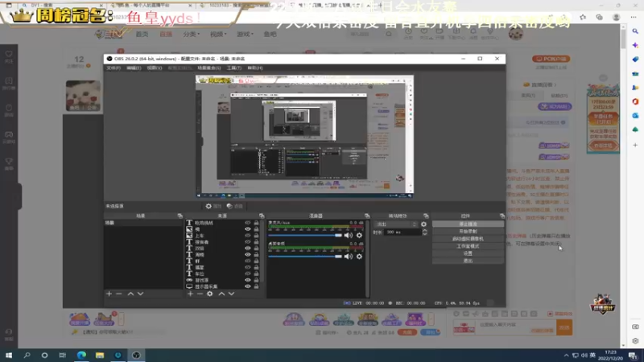Click the transition duration stepper up arrow
The image size is (644, 362).
pyautogui.click(x=425, y=230)
